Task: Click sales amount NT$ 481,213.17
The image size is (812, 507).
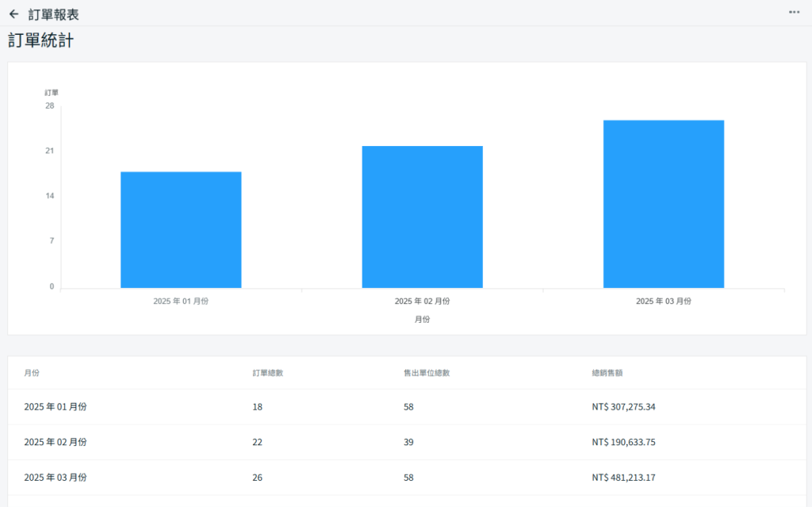Action: coord(623,478)
